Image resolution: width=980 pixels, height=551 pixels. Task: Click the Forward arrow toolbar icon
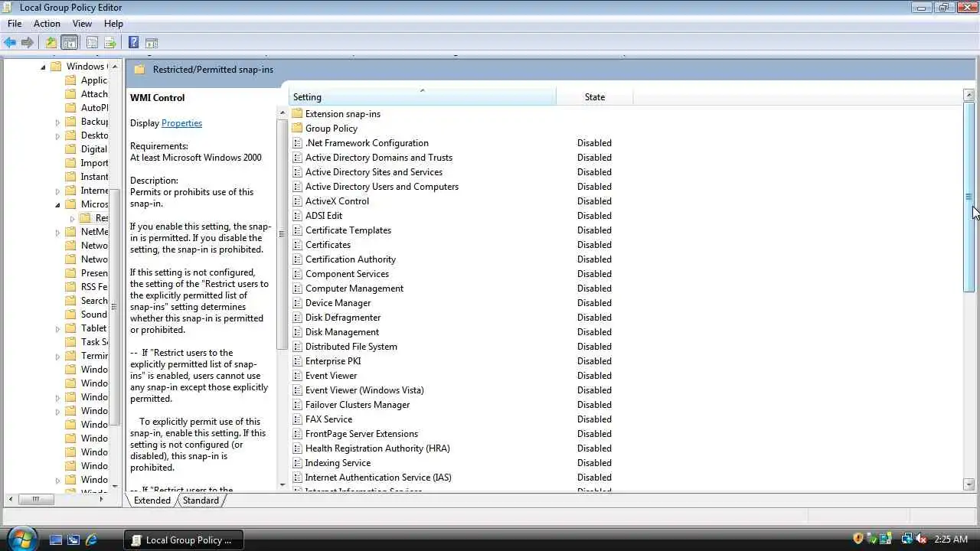28,43
